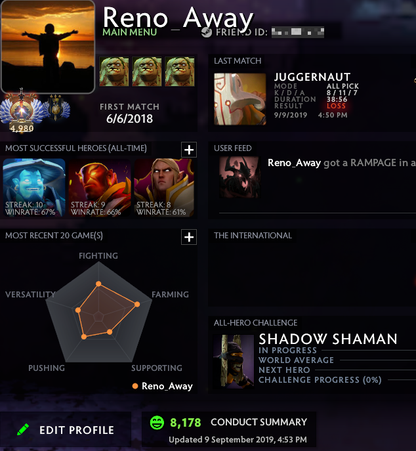Open the Shadow Fiend rampage feed icon

[239, 177]
